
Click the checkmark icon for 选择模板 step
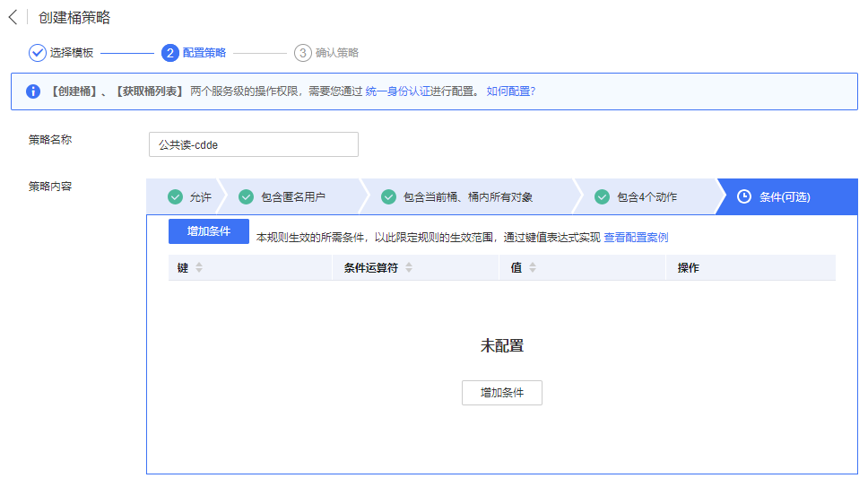coord(38,53)
